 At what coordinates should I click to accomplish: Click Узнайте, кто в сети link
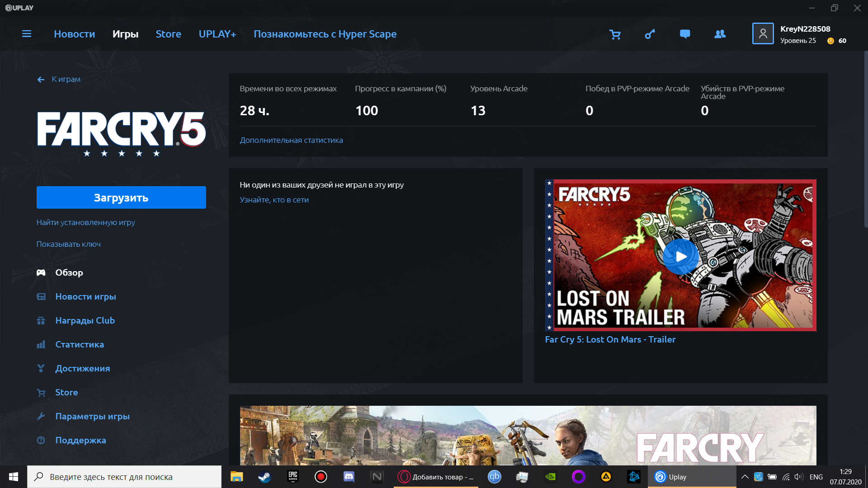(x=274, y=200)
